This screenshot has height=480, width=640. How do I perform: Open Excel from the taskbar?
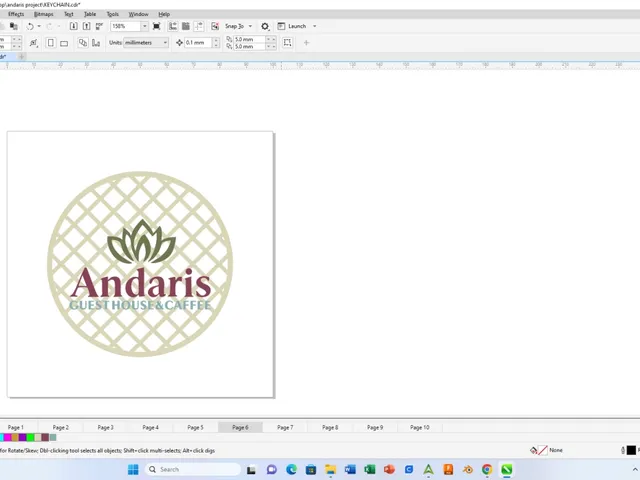point(369,469)
